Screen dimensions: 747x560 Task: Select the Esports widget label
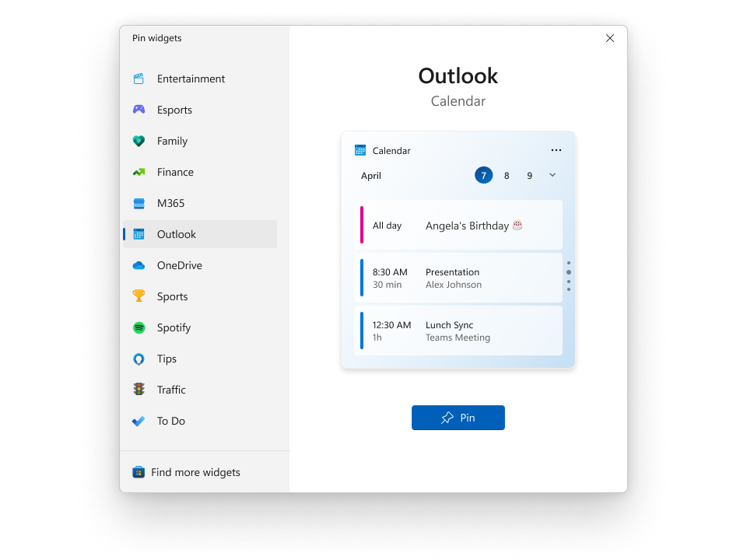(175, 110)
